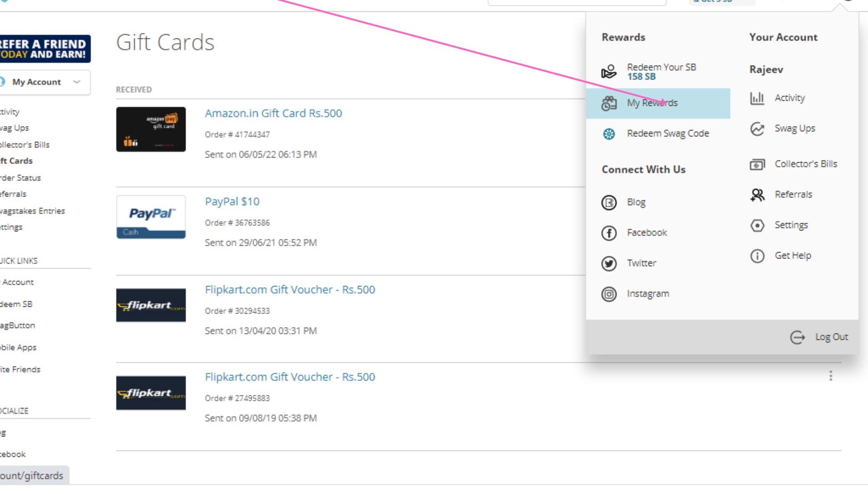The width and height of the screenshot is (868, 488).
Task: Open Settings from account menu
Action: (791, 225)
